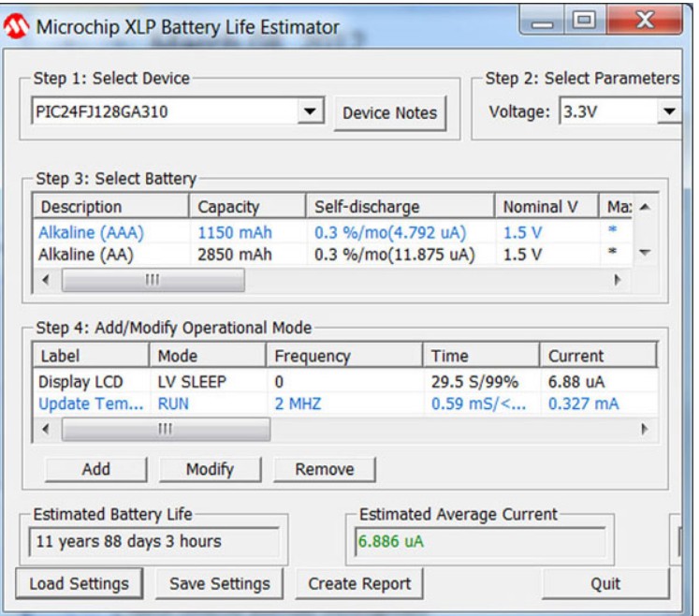The height and width of the screenshot is (616, 699).
Task: Click the Self-discharge column header
Action: pyautogui.click(x=400, y=207)
